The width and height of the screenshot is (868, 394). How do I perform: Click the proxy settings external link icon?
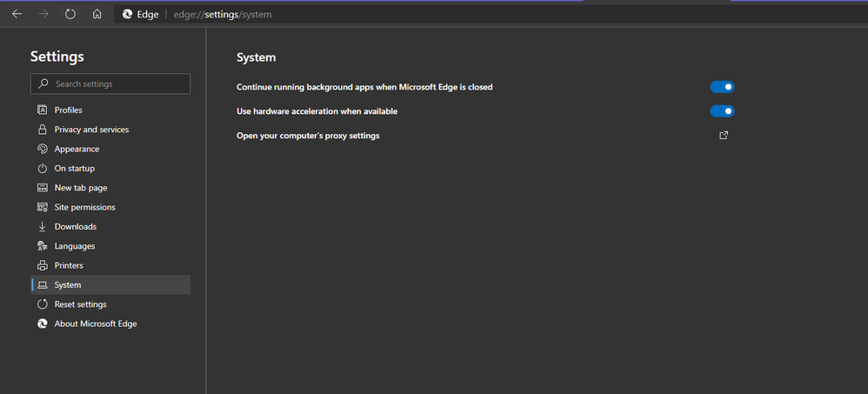click(x=723, y=135)
